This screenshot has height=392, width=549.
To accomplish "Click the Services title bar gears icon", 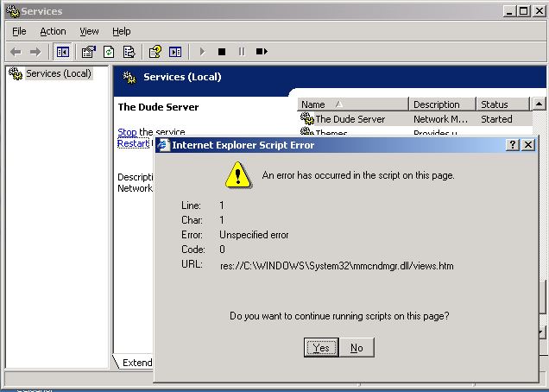I will click(13, 11).
